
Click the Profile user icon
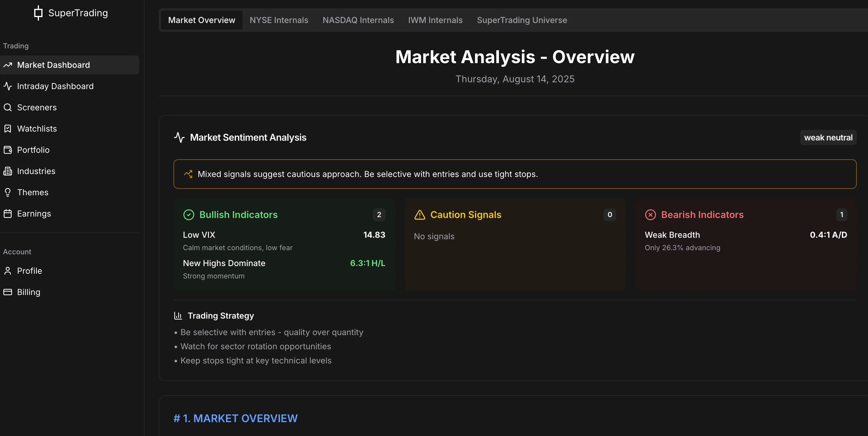pyautogui.click(x=8, y=271)
